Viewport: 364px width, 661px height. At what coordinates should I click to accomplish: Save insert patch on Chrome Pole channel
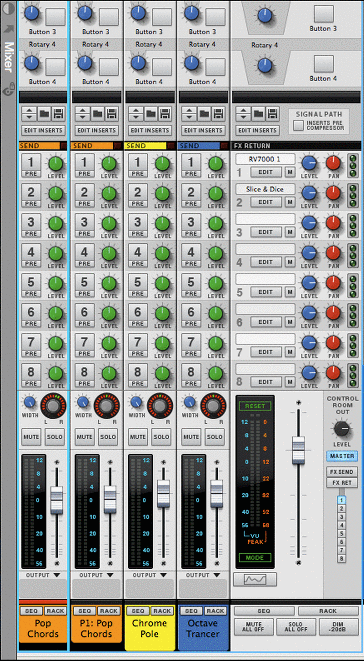pyautogui.click(x=164, y=113)
